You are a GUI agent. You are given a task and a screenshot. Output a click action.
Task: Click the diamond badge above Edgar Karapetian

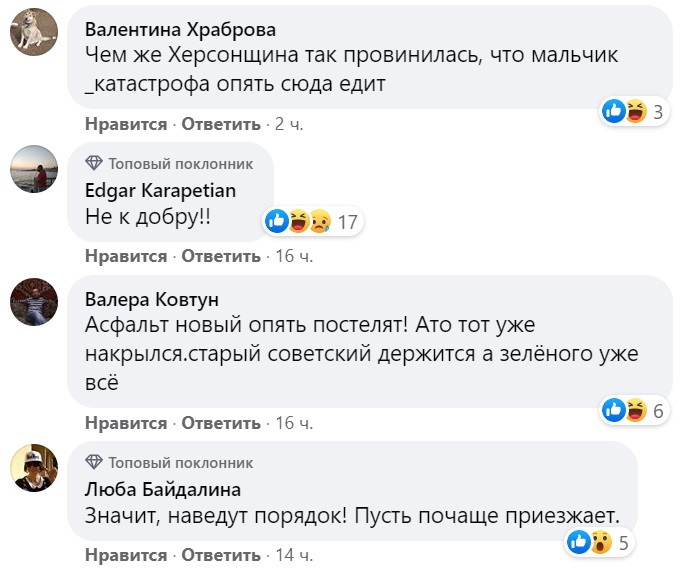click(x=94, y=163)
